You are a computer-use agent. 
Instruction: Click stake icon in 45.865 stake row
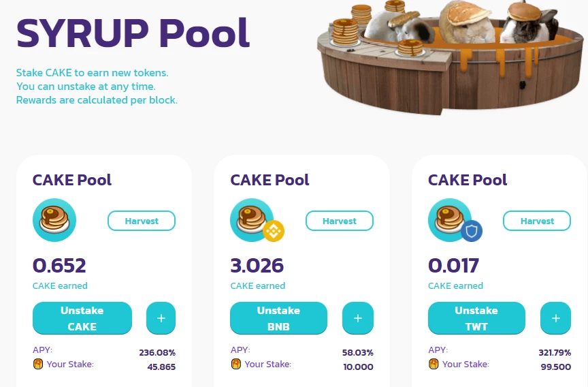point(38,364)
